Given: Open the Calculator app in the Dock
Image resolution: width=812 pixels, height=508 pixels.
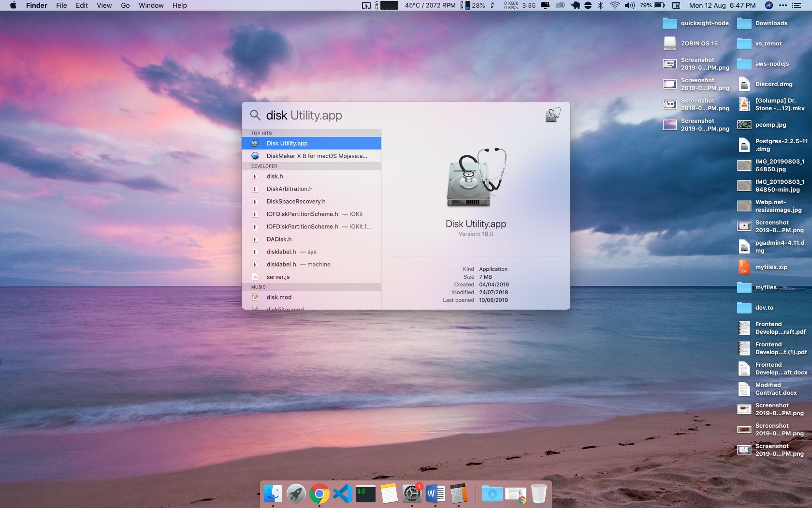Looking at the screenshot, I should click(459, 494).
